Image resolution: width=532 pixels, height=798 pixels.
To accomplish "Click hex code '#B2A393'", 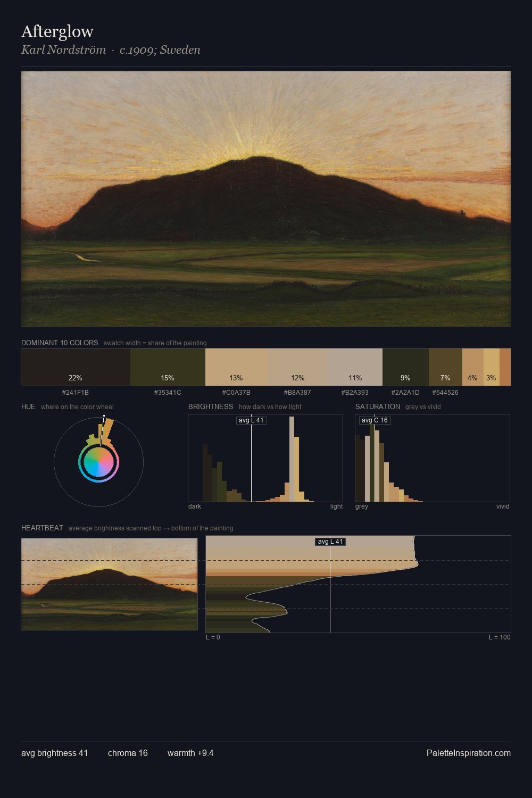I will [x=355, y=393].
